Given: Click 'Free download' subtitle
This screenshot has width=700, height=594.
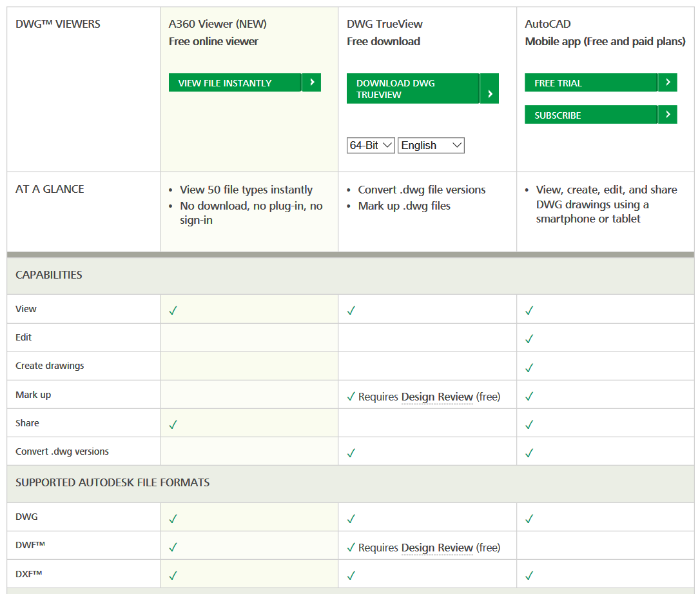Looking at the screenshot, I should pyautogui.click(x=384, y=41).
